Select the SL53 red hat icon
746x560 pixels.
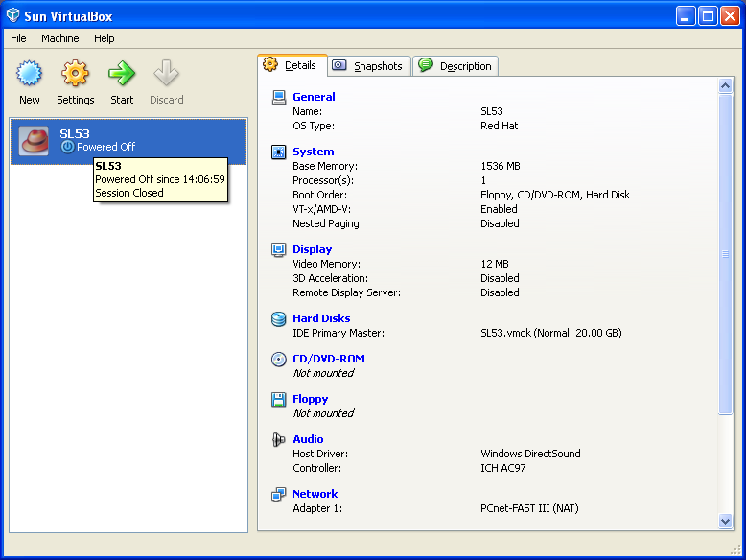[x=34, y=141]
